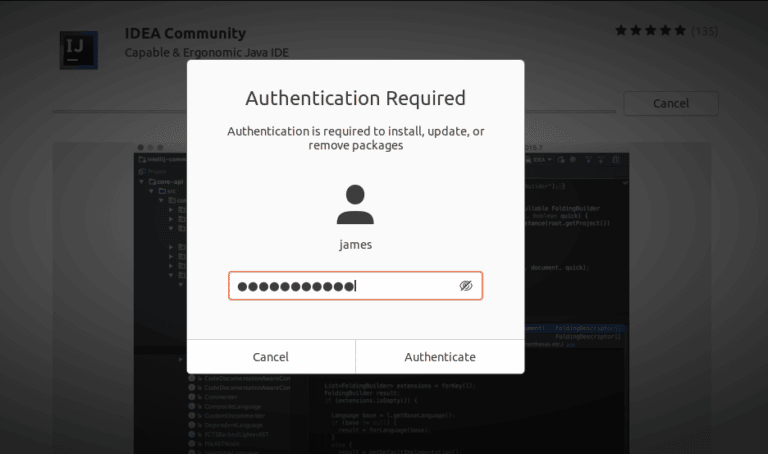Click the second rating star
The width and height of the screenshot is (768, 454).
point(637,31)
